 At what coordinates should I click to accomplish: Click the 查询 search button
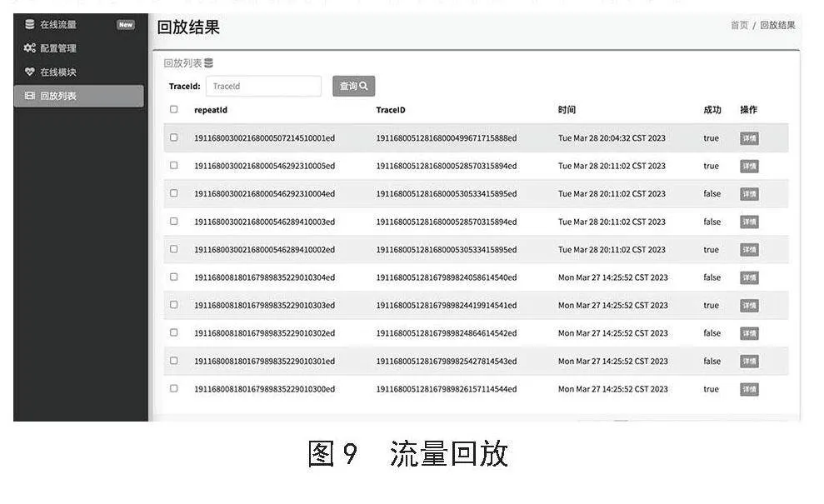[353, 86]
